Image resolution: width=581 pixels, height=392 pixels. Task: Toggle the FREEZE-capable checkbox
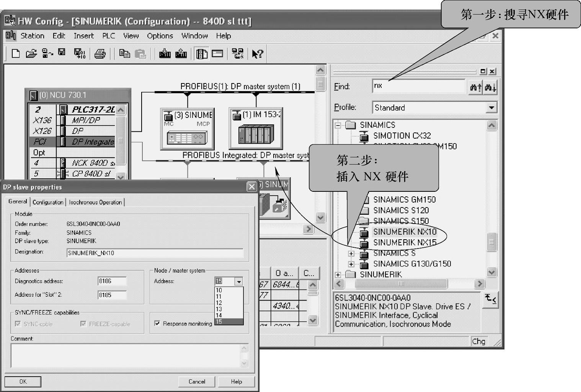(x=83, y=324)
